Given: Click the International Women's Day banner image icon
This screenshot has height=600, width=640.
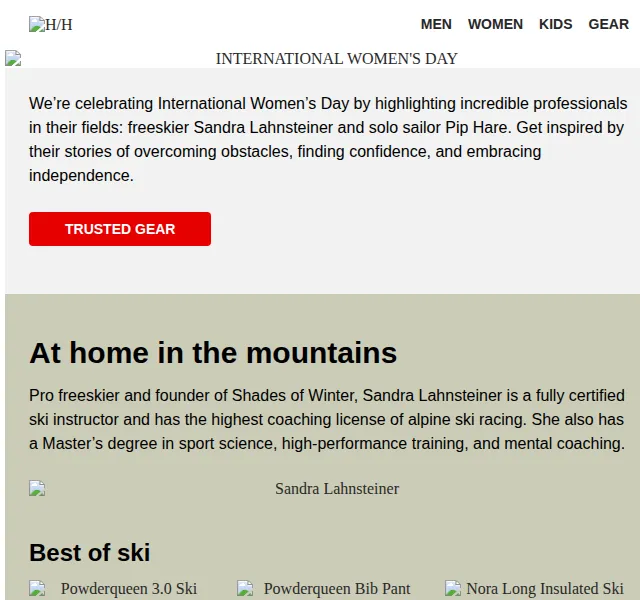Looking at the screenshot, I should [13, 58].
